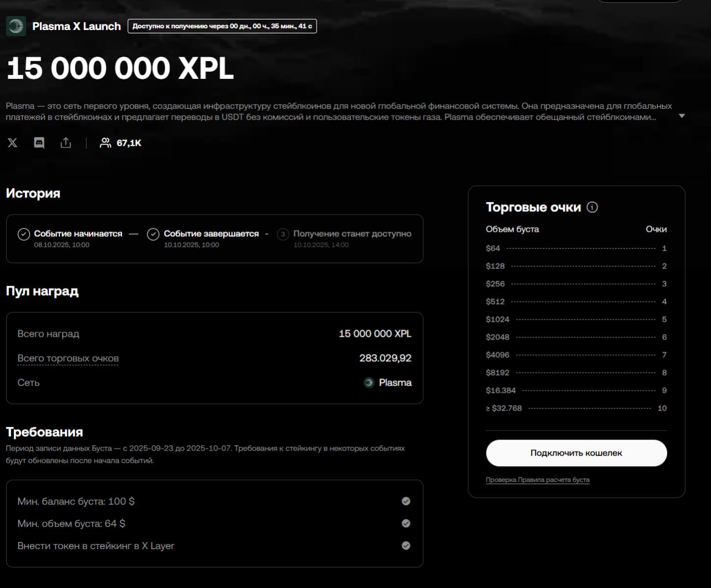The image size is (711, 588).
Task: Open the Проверка Правила расчета буста link
Action: 538,480
